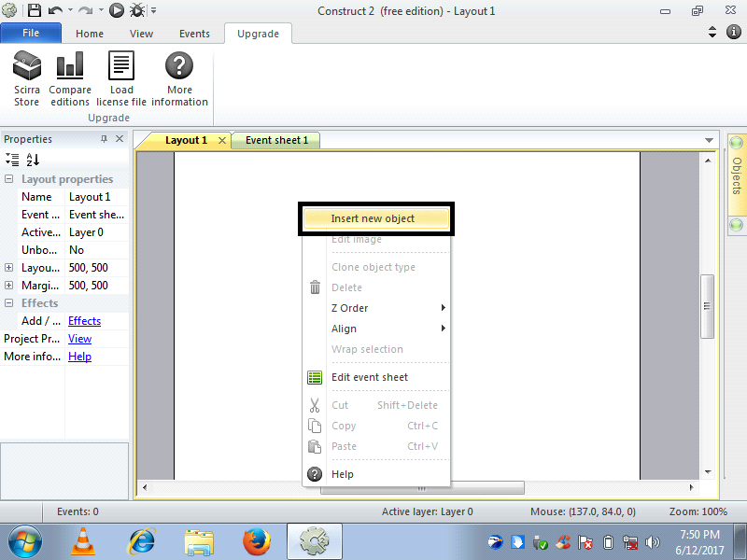Click the Help link in properties
Viewport: 747px width, 560px height.
tap(79, 357)
